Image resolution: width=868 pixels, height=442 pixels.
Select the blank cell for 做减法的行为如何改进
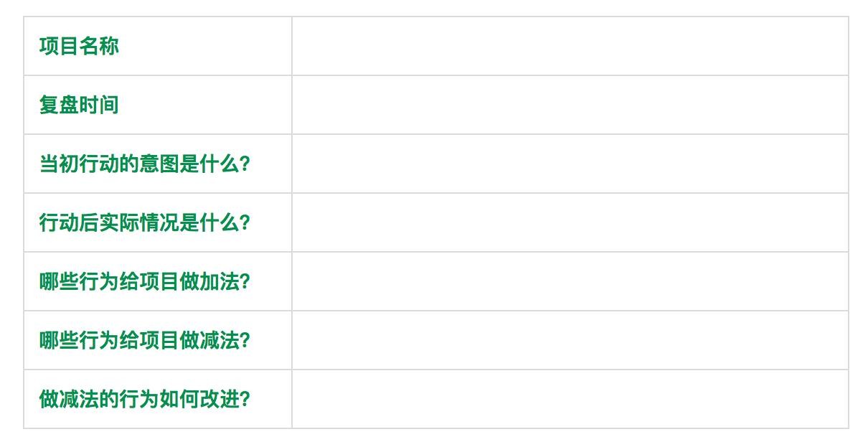tap(570, 399)
